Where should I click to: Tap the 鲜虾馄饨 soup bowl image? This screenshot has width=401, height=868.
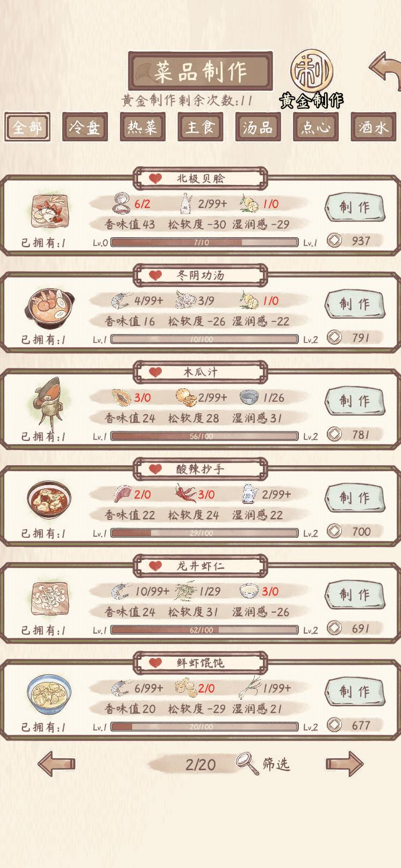click(x=48, y=694)
